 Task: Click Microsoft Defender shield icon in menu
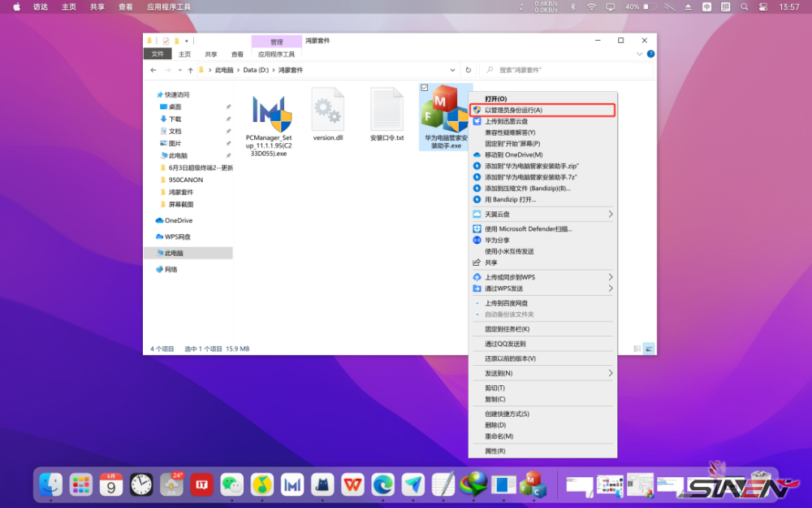(x=477, y=228)
